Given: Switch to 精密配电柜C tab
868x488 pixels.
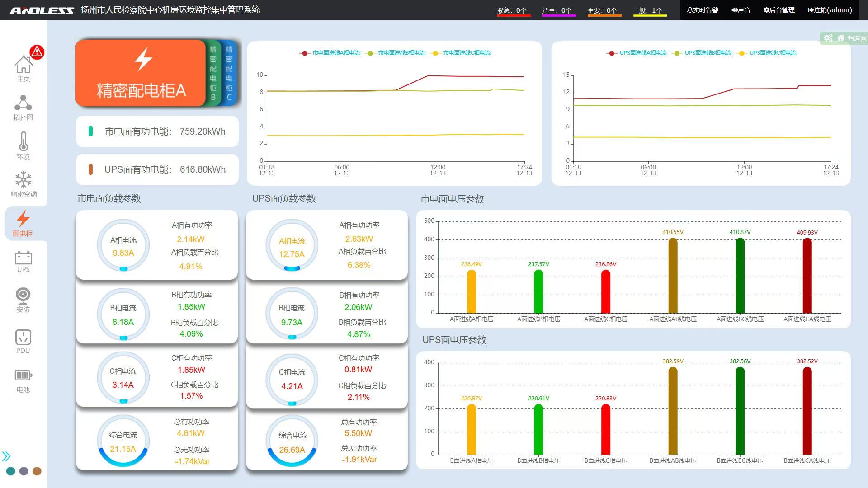Looking at the screenshot, I should click(x=229, y=73).
